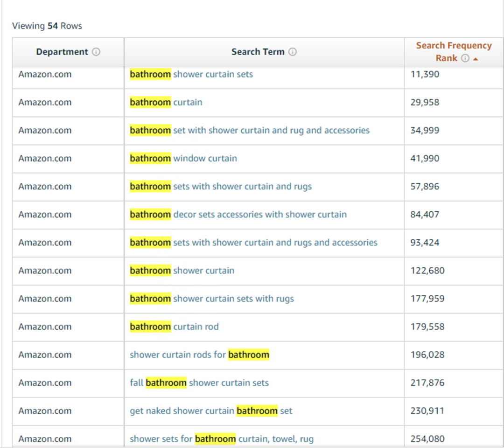Click Amazon.com in the "bathroom curtain rod" row
The image size is (504, 448).
pyautogui.click(x=45, y=327)
